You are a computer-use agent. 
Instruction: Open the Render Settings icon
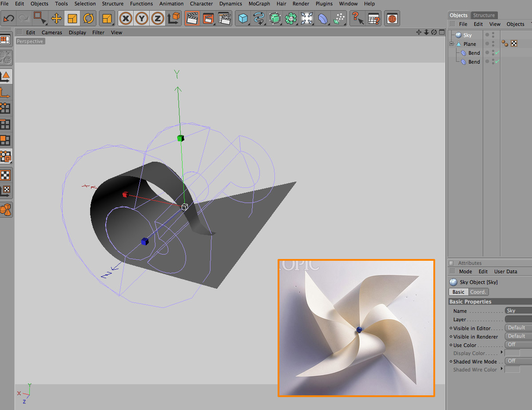pyautogui.click(x=224, y=18)
